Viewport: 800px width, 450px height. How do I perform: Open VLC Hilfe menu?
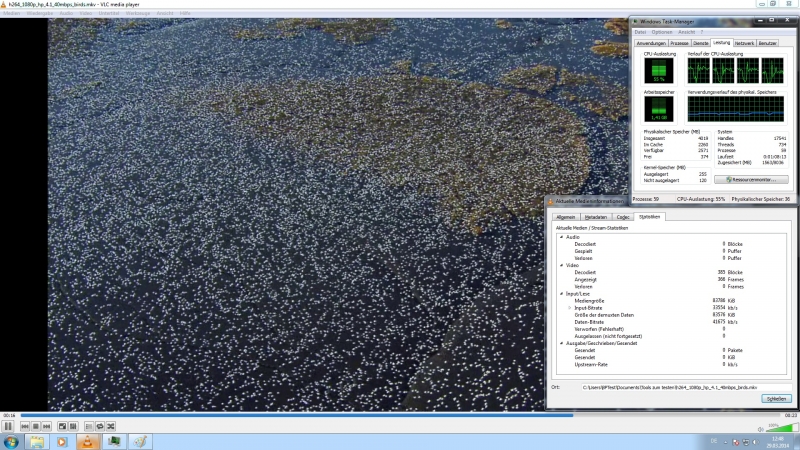(185, 13)
